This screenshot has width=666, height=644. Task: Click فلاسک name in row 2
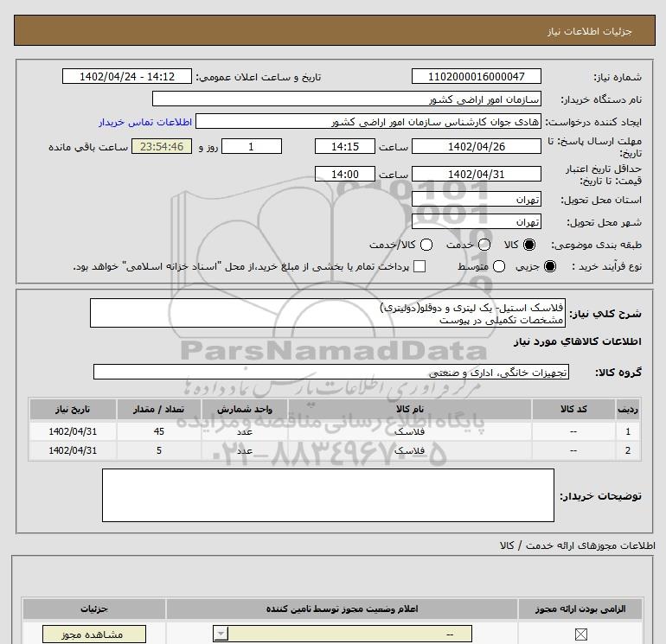pyautogui.click(x=409, y=451)
